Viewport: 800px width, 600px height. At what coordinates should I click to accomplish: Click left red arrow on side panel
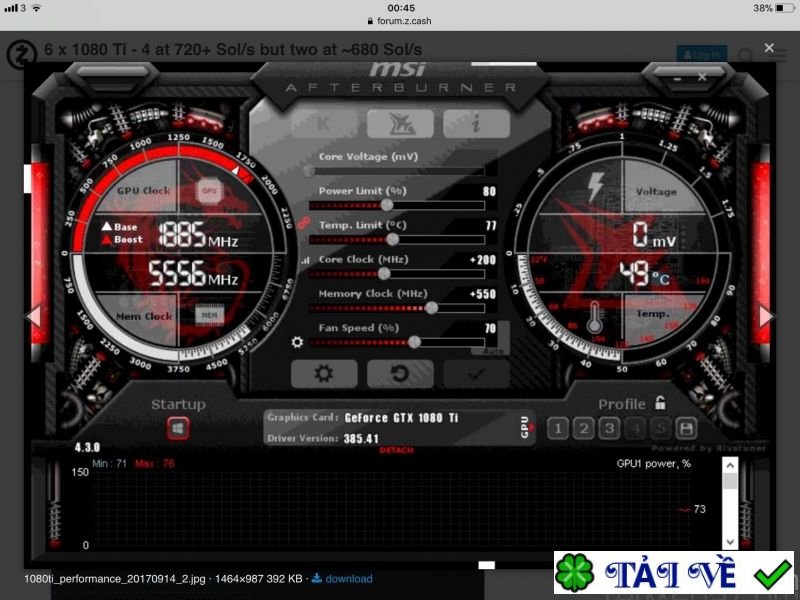click(34, 316)
